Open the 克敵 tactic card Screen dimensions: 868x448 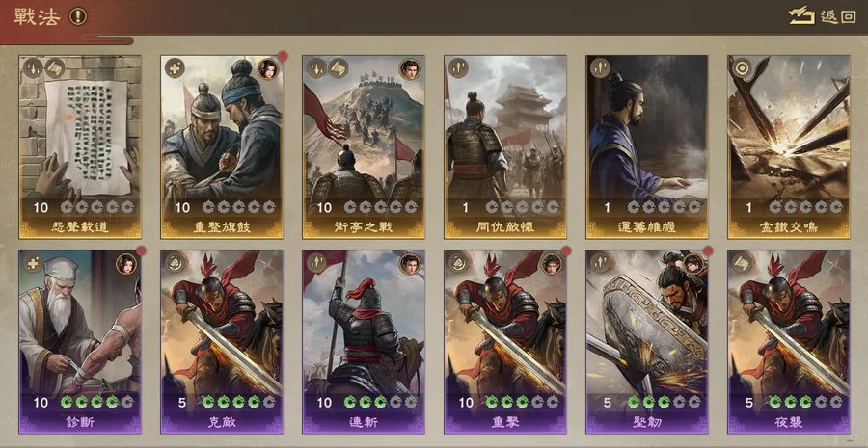[x=222, y=342]
